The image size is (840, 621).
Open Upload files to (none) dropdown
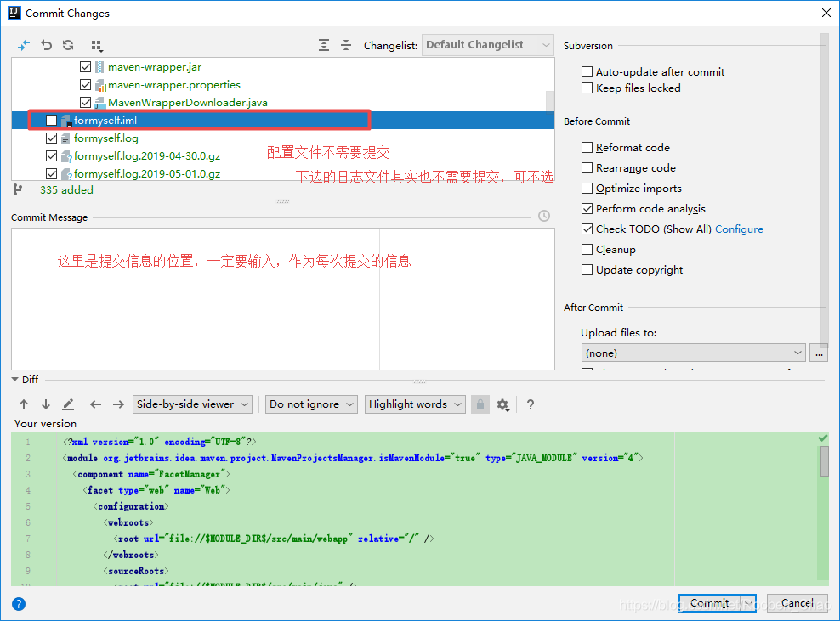click(x=693, y=353)
